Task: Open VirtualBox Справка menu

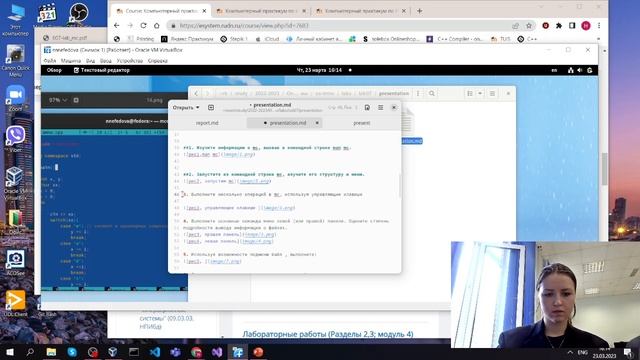Action: tap(158, 60)
